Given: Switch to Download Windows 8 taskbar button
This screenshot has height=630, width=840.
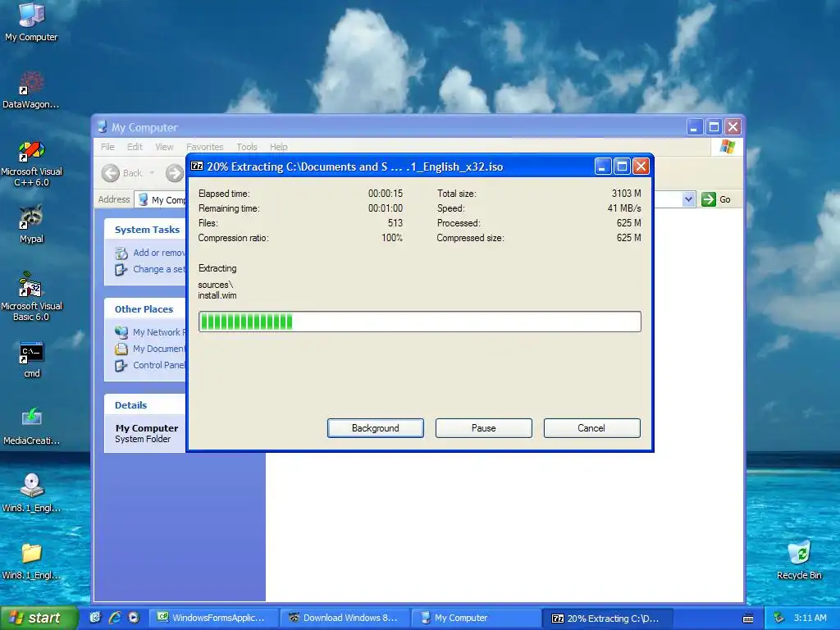Looking at the screenshot, I should coord(345,618).
